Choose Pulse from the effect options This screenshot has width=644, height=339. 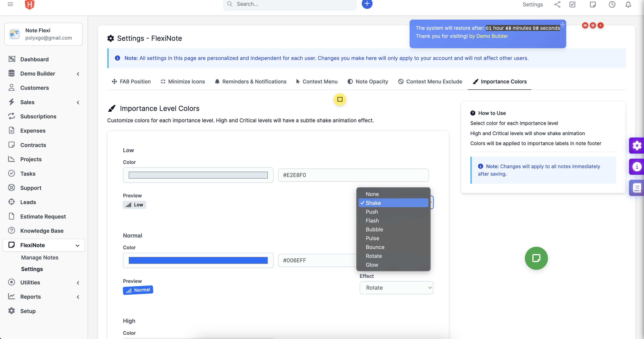point(372,238)
